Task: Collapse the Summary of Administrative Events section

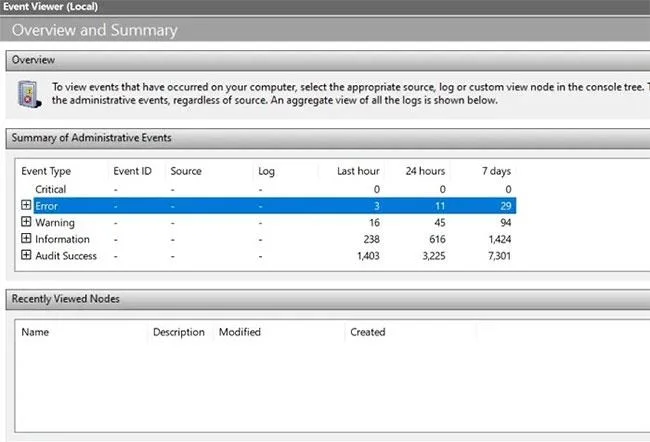Action: [327, 138]
